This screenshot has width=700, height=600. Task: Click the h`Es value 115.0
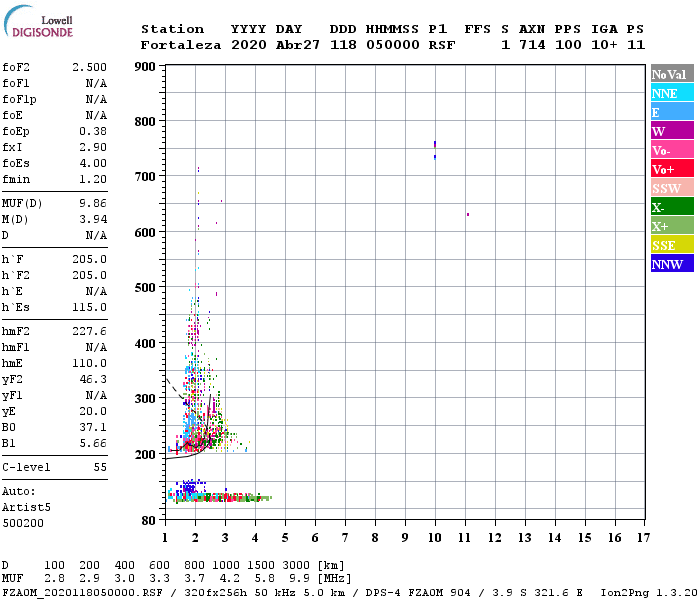pyautogui.click(x=89, y=308)
